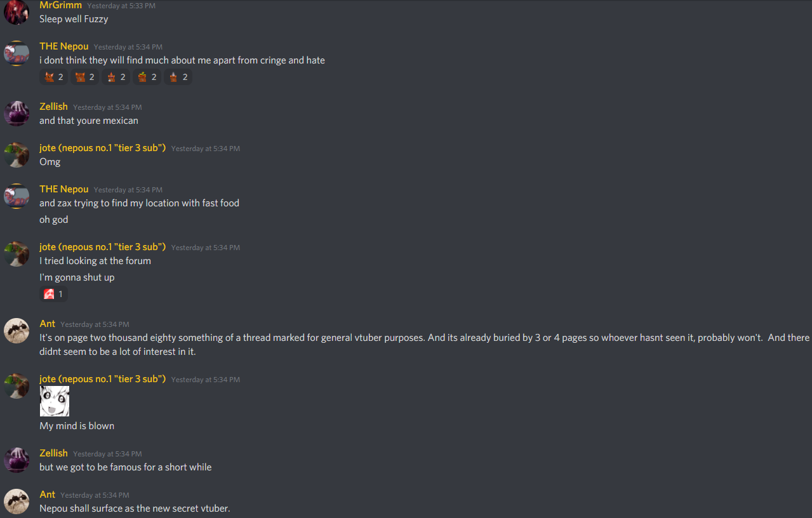
Task: Click jote's avatar next to the 'Omg' message
Action: [x=17, y=155]
